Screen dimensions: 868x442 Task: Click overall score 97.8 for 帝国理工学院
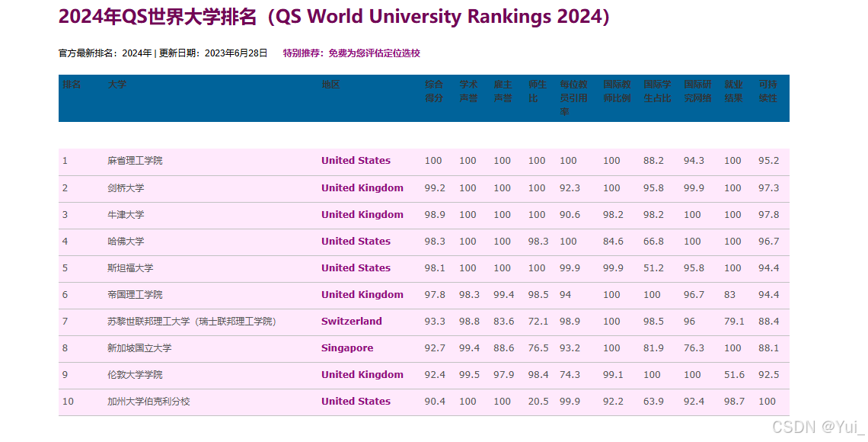(x=435, y=295)
